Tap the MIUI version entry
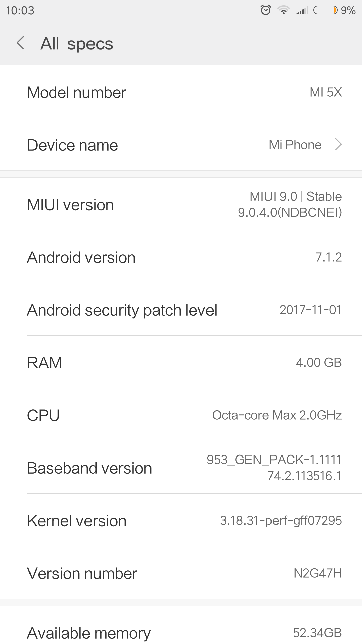This screenshot has width=362, height=644. [181, 205]
